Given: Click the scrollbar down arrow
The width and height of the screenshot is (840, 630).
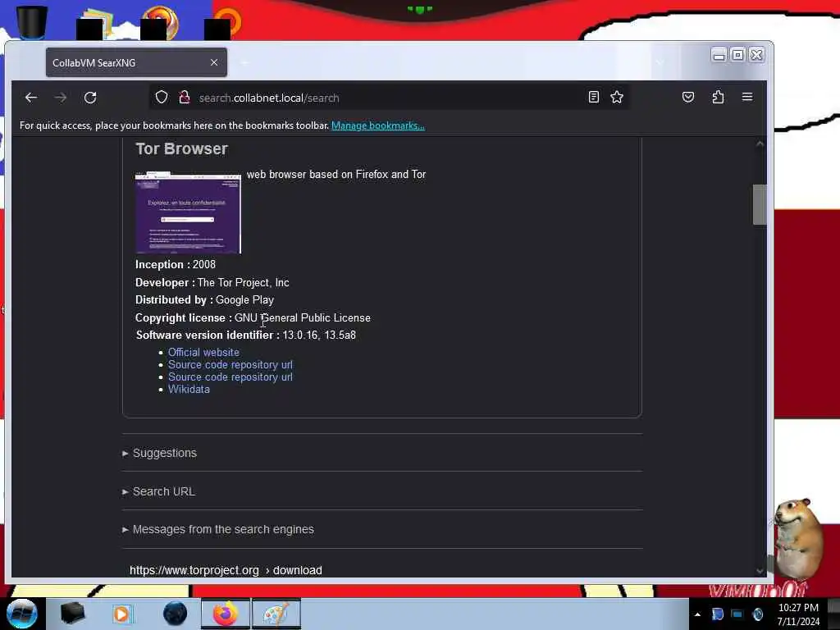Looking at the screenshot, I should coord(760,571).
